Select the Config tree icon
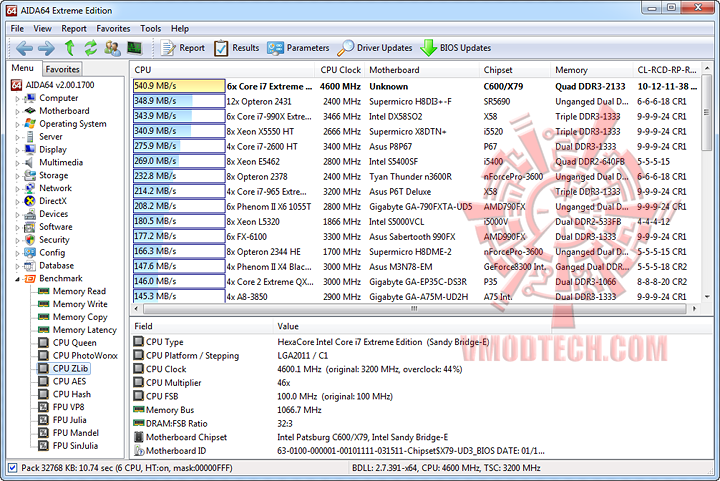Image resolution: width=720 pixels, height=481 pixels. point(30,252)
